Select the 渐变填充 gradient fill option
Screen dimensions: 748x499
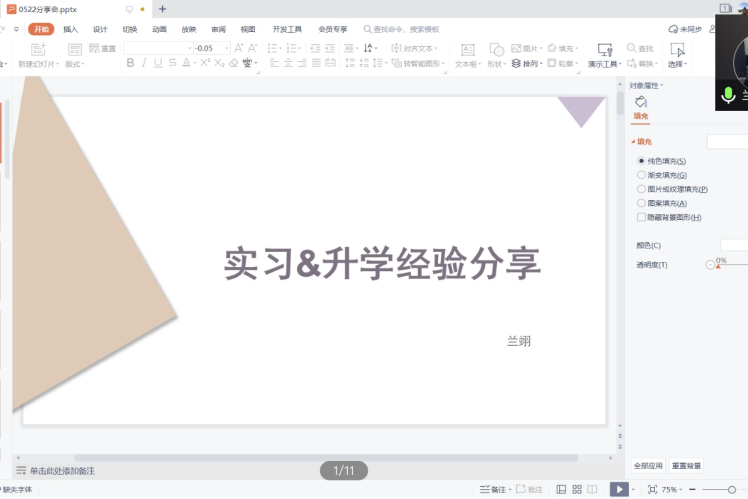tap(642, 175)
